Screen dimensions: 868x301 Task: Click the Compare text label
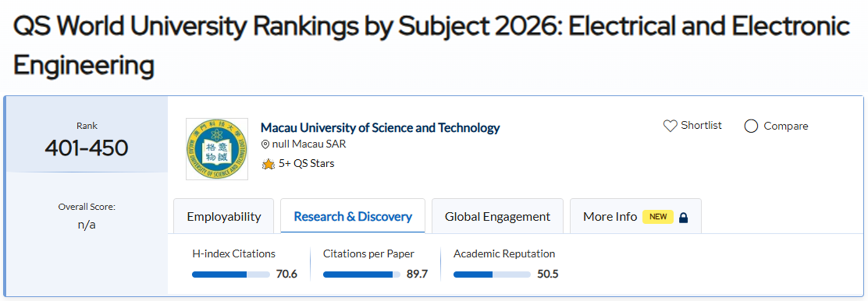[x=785, y=126]
